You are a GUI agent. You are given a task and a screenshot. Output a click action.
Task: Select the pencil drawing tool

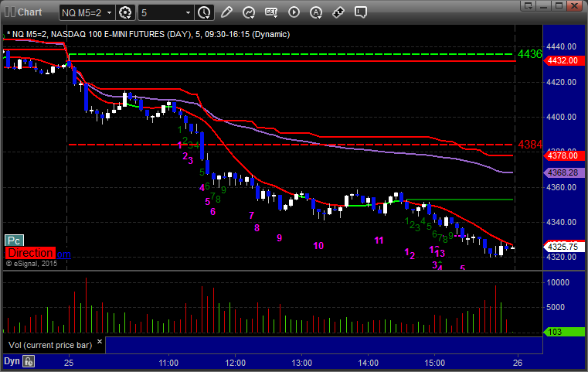(226, 12)
